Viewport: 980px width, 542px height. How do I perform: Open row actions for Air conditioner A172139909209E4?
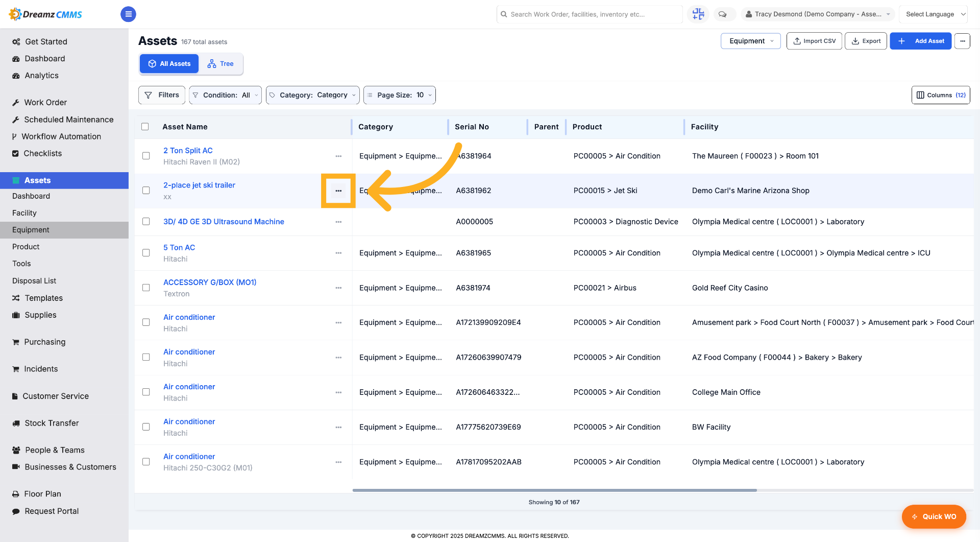click(338, 323)
